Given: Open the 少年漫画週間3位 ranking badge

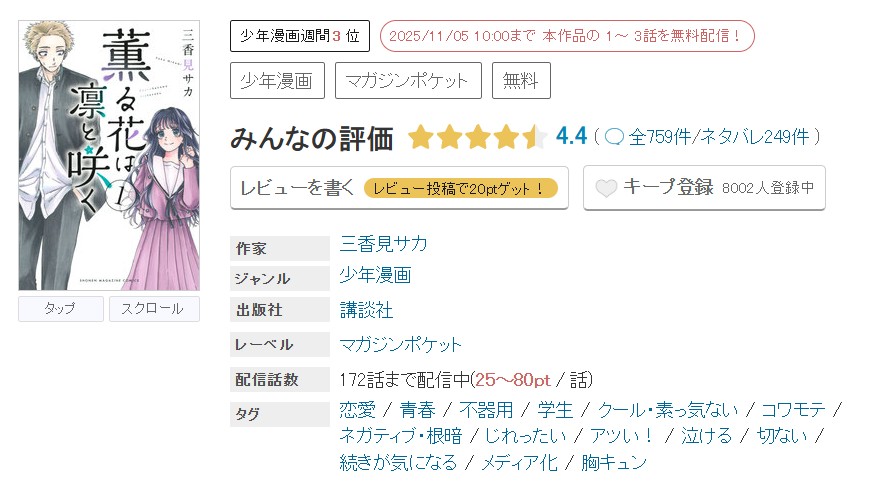Looking at the screenshot, I should [x=300, y=36].
